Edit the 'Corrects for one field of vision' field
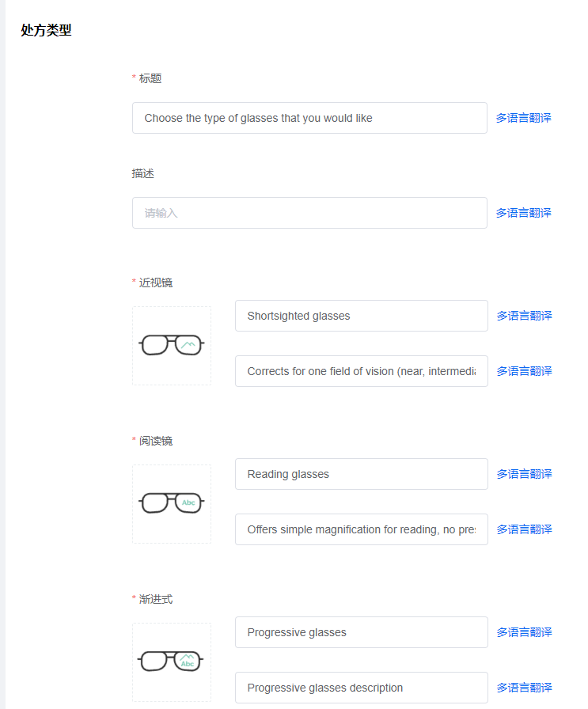 pos(362,371)
